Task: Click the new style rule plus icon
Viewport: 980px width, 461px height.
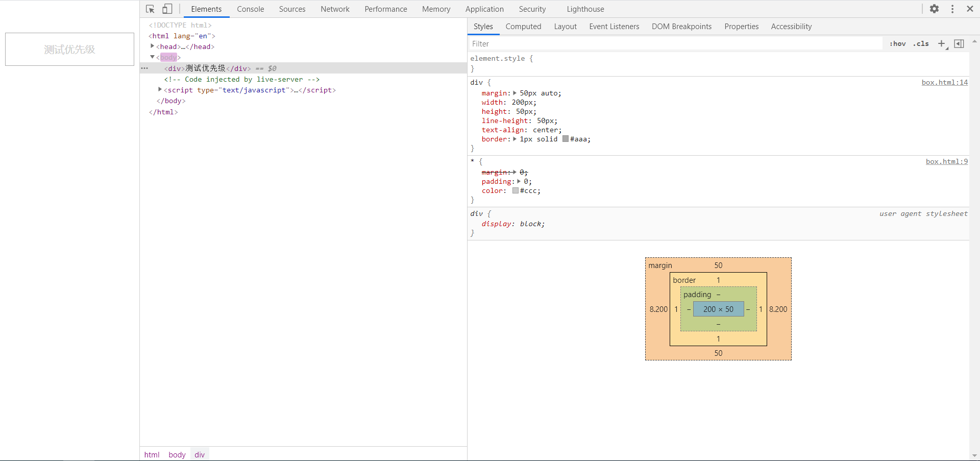Action: [x=942, y=43]
